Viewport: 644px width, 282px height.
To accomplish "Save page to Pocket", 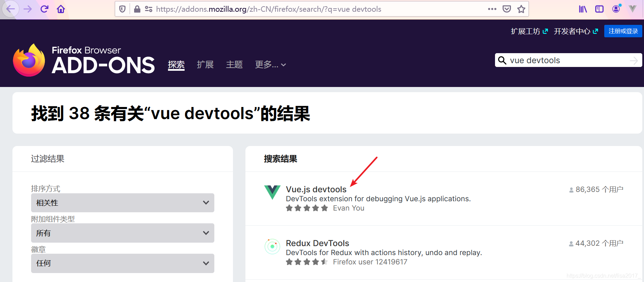I will 507,9.
